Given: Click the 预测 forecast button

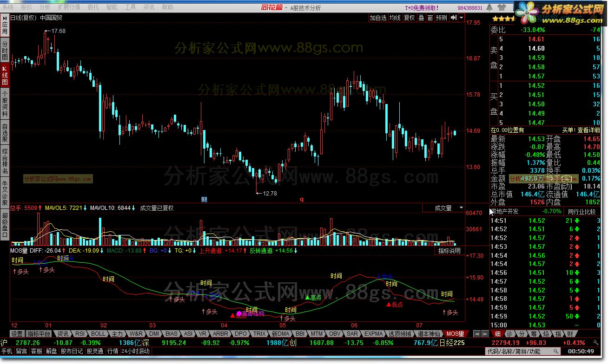Looking at the screenshot, I should [x=441, y=18].
